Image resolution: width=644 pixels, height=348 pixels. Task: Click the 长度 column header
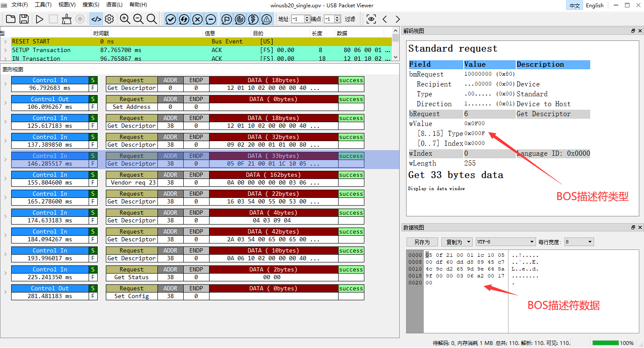tap(322, 33)
